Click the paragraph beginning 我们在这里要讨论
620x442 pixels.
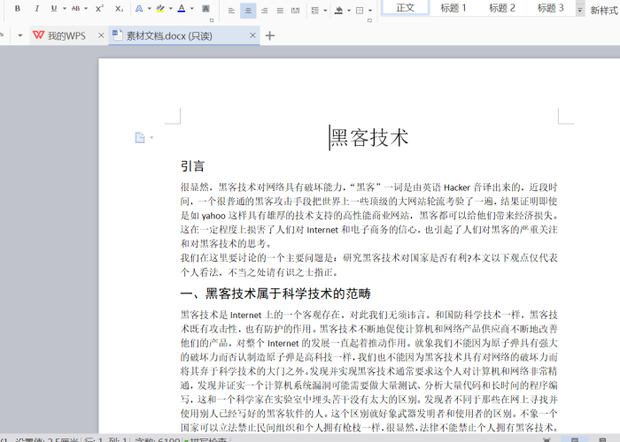[369, 265]
